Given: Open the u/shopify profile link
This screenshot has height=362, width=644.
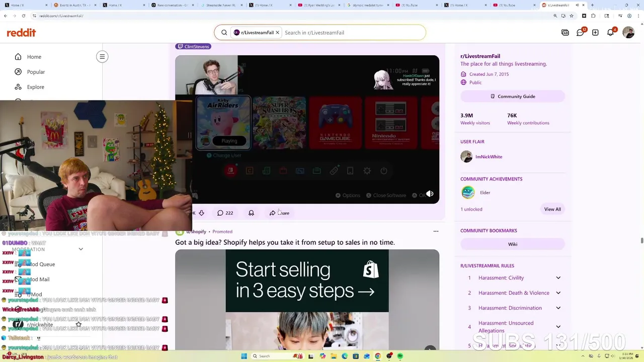Looking at the screenshot, I should (x=196, y=232).
